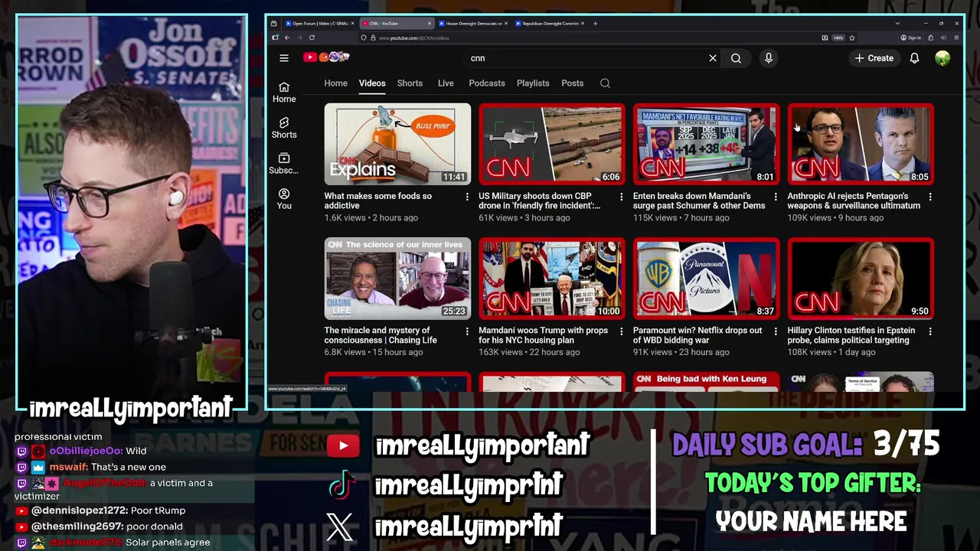This screenshot has height=551, width=980.
Task: Open options menu for Enten Mamdani video
Action: pyautogui.click(x=776, y=197)
